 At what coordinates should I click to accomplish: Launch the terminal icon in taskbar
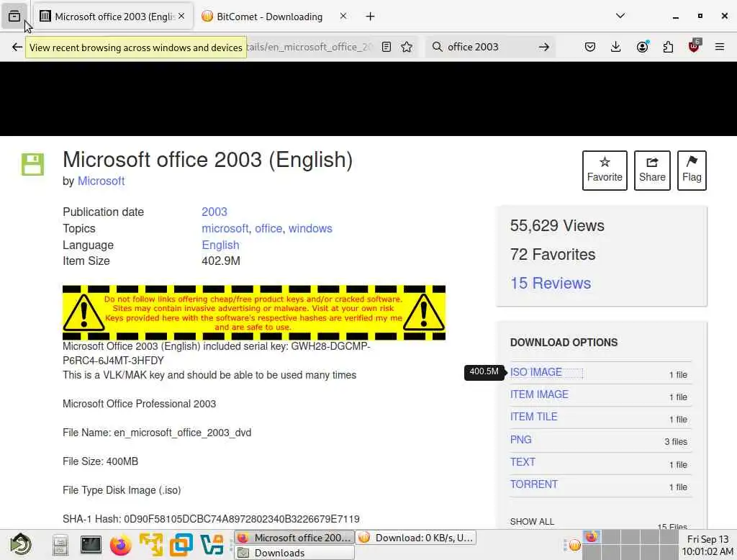coord(91,544)
